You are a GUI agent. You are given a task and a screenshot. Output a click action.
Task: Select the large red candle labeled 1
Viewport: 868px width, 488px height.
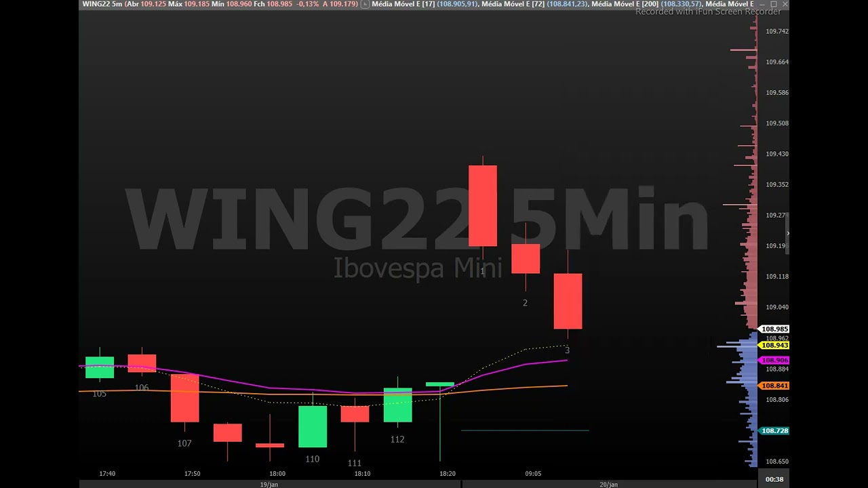tap(483, 206)
